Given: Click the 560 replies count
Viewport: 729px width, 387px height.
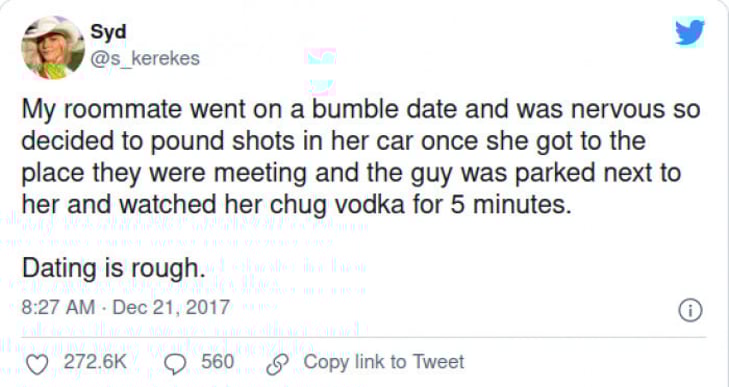Looking at the screenshot, I should [x=218, y=362].
